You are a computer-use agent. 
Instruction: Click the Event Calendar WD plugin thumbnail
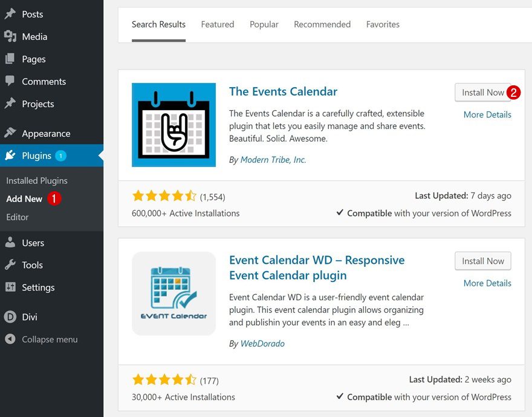174,294
